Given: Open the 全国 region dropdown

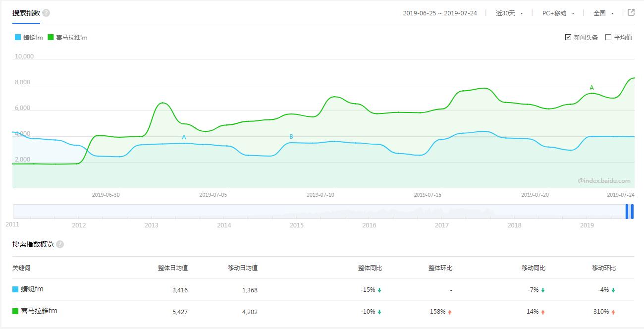Looking at the screenshot, I should [603, 13].
